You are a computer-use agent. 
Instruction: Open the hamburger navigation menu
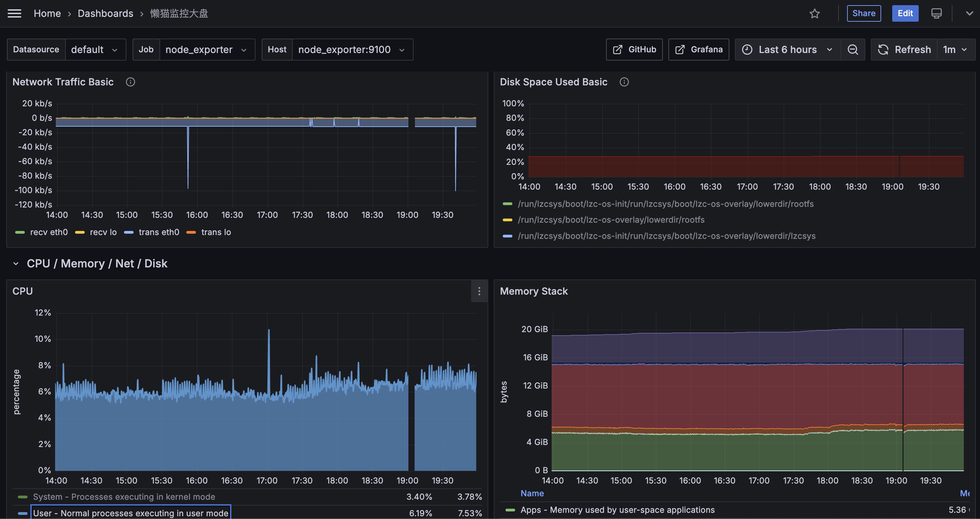click(14, 14)
